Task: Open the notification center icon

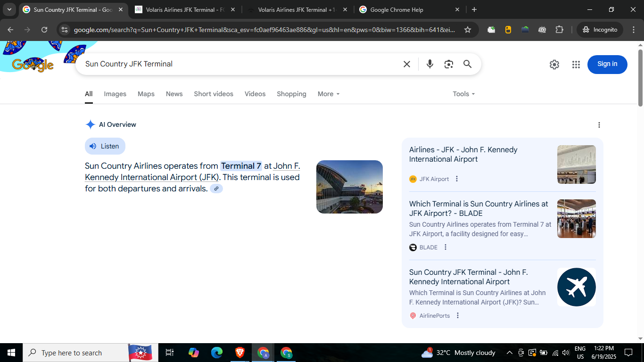Action: click(628, 353)
